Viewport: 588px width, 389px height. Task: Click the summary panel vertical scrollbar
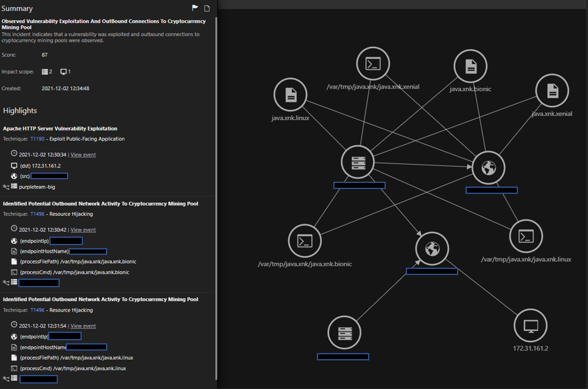(216, 183)
